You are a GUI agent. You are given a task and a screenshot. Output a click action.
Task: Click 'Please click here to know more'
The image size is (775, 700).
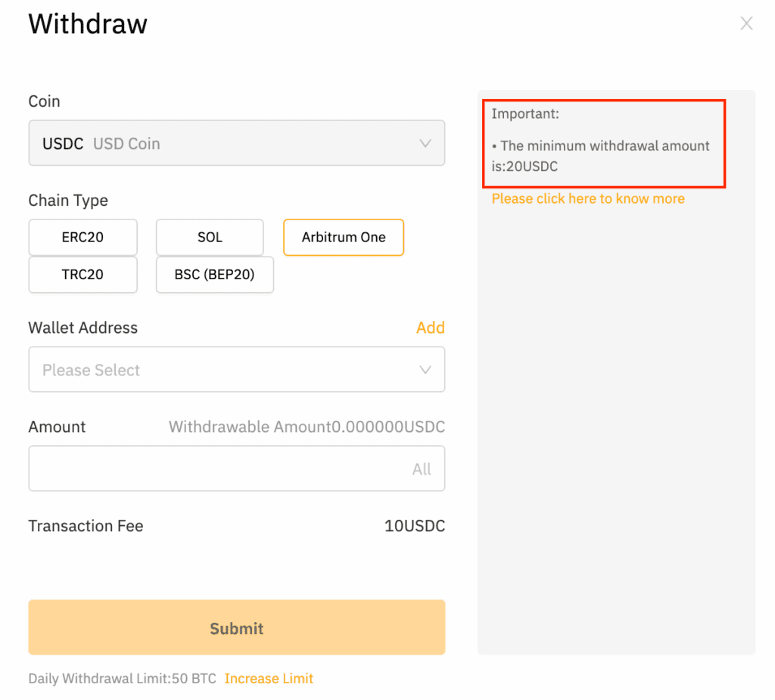point(588,199)
